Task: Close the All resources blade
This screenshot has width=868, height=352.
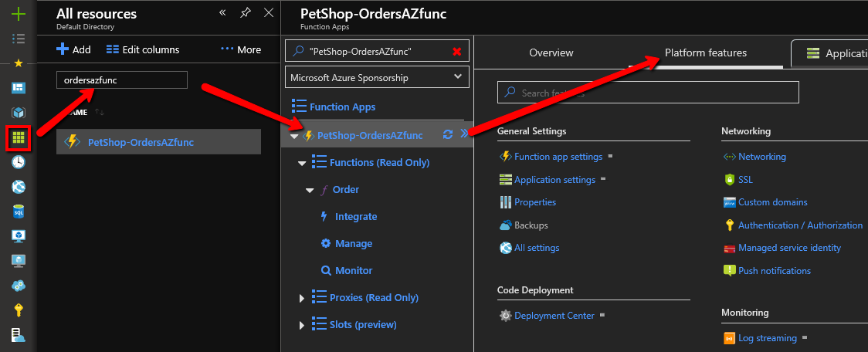Action: [269, 12]
